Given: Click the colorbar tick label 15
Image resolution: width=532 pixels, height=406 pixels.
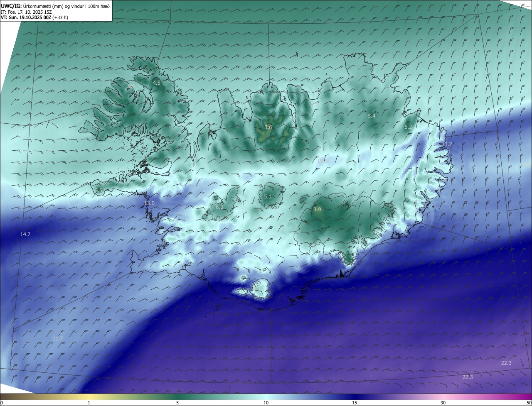Looking at the screenshot, I should 355,403.
